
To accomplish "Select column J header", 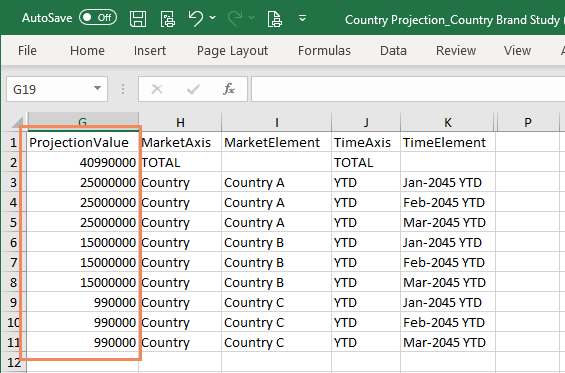I will (x=366, y=122).
